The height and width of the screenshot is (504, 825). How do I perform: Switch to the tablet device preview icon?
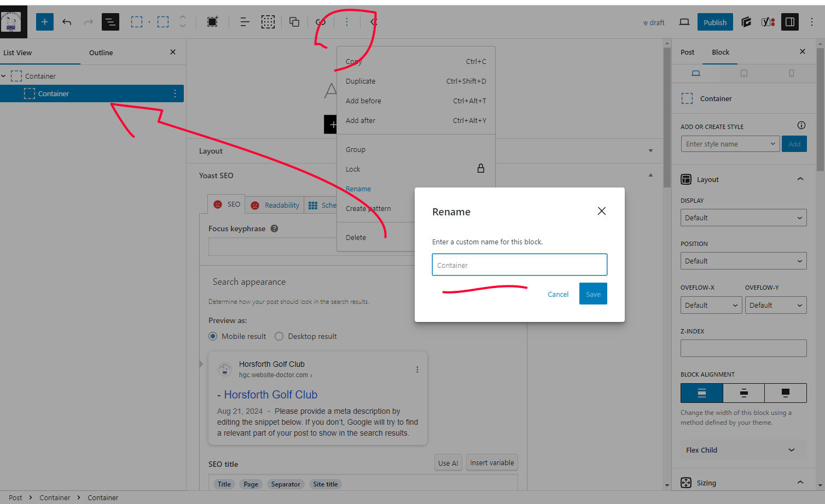(743, 73)
